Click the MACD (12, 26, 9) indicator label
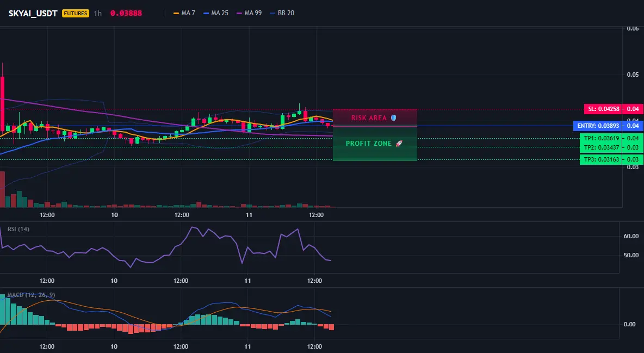Image resolution: width=644 pixels, height=353 pixels. tap(31, 295)
